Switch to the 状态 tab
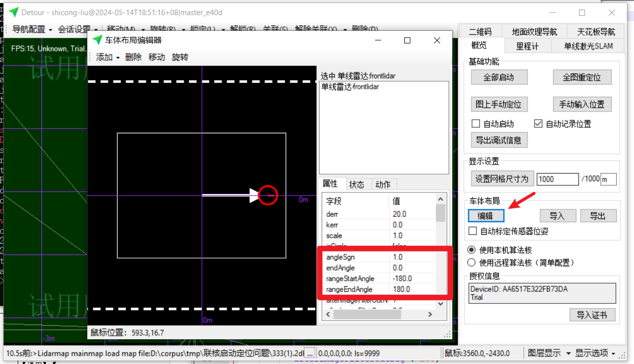The height and width of the screenshot is (364, 634). tap(357, 184)
